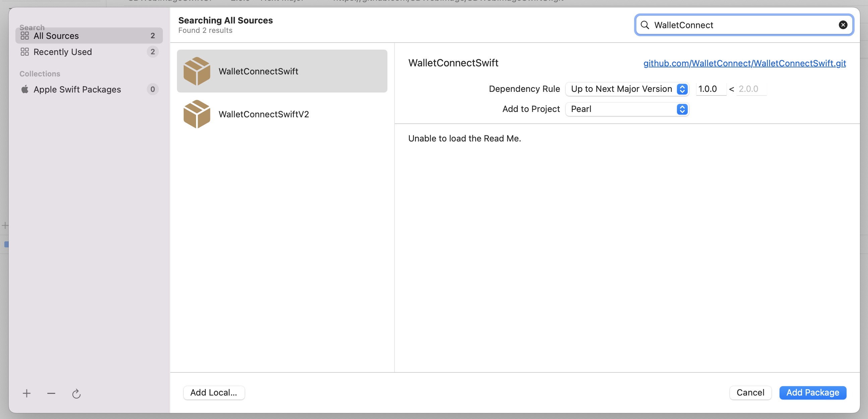Click the refresh icon at bottom left
Screen dimensions: 868x419
click(x=76, y=394)
